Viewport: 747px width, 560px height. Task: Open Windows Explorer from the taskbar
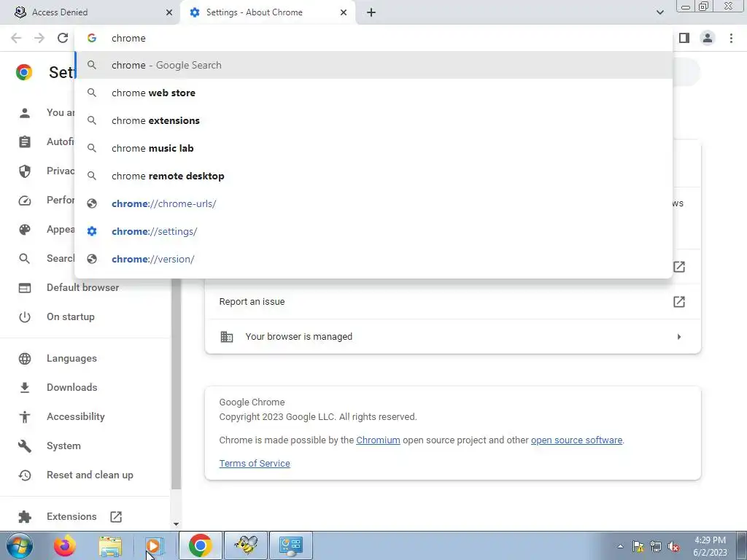[x=111, y=545]
